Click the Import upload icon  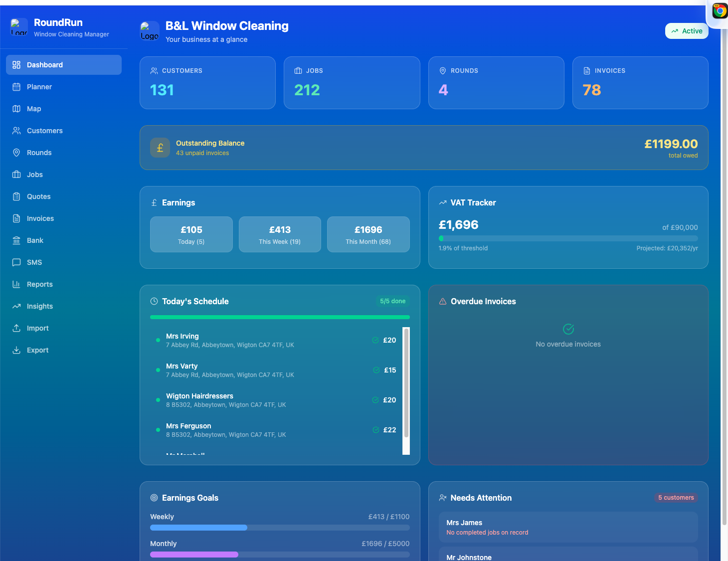coord(16,328)
